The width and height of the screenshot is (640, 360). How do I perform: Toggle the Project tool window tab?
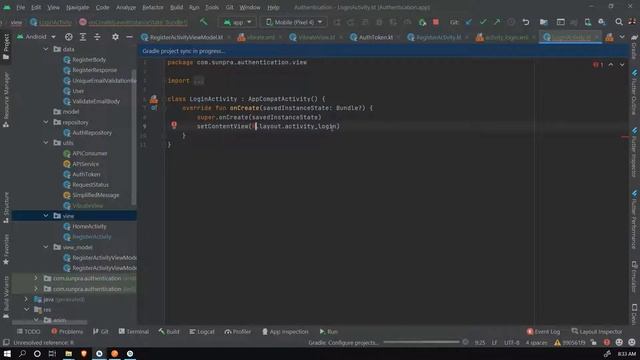tap(6, 46)
